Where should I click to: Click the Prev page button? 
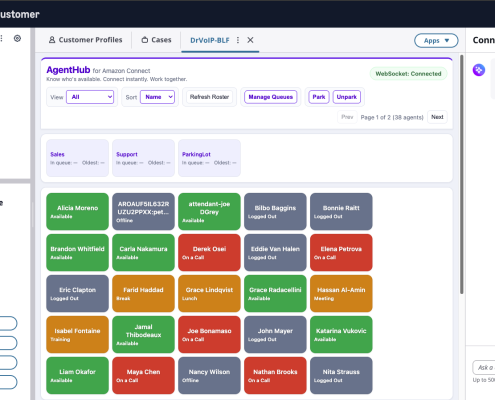pyautogui.click(x=347, y=117)
